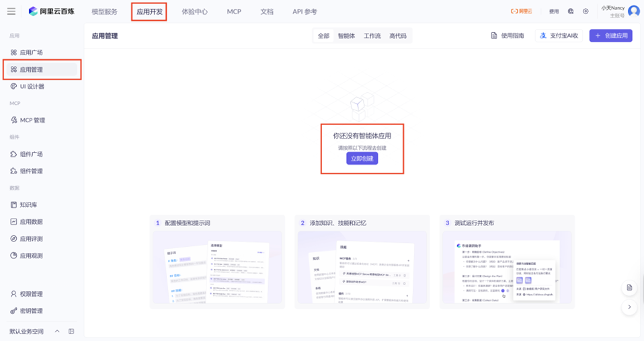Click the 阿里云百炼 logo
The image size is (644, 341).
click(x=51, y=11)
